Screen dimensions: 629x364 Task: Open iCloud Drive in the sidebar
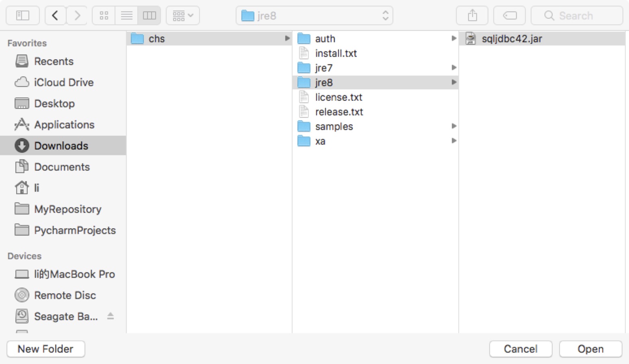[x=63, y=82]
